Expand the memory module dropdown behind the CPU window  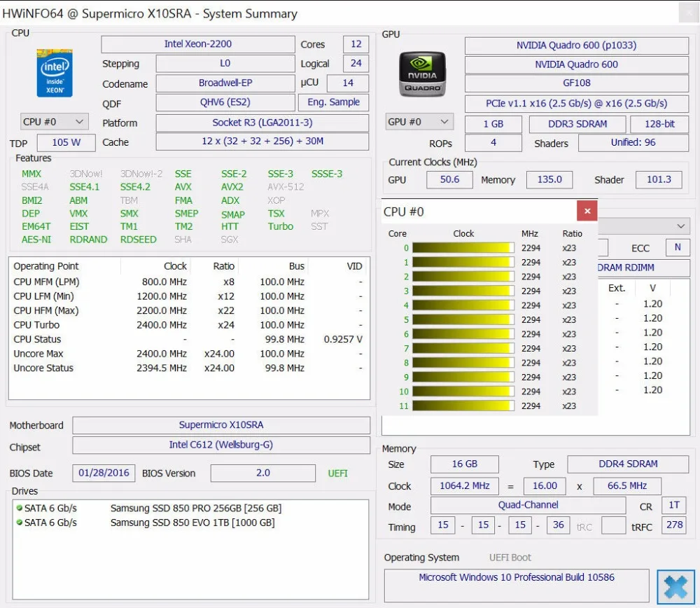coord(681,226)
